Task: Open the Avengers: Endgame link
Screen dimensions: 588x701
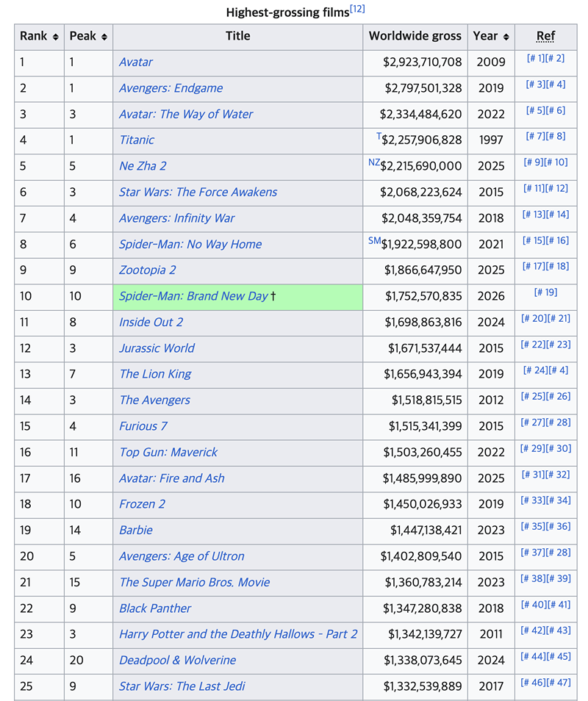Action: click(x=171, y=88)
